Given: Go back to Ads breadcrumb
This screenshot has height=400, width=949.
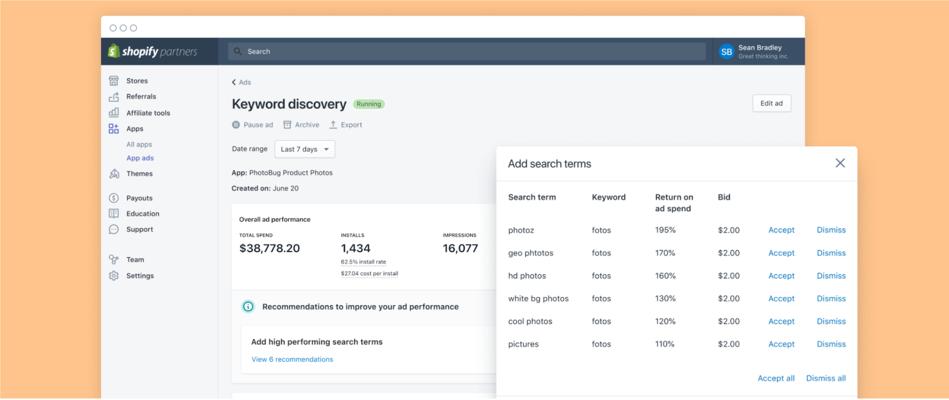Looking at the screenshot, I should point(241,82).
